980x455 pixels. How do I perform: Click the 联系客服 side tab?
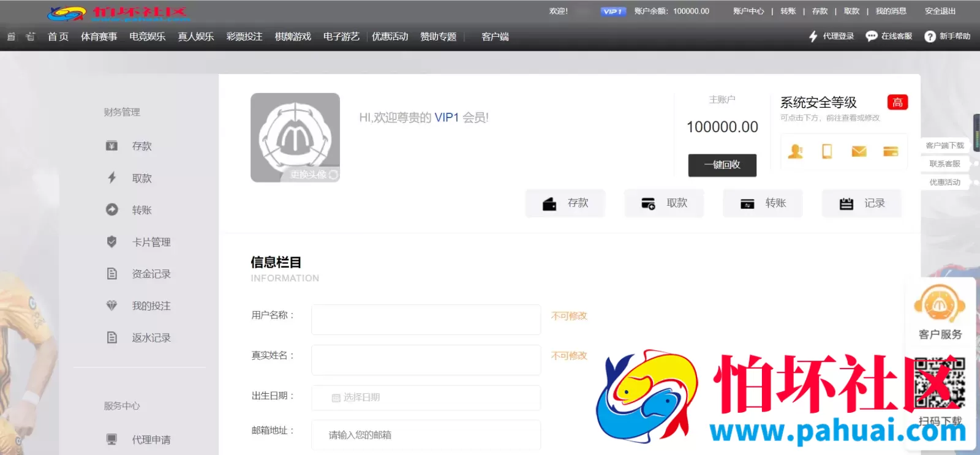coord(944,164)
